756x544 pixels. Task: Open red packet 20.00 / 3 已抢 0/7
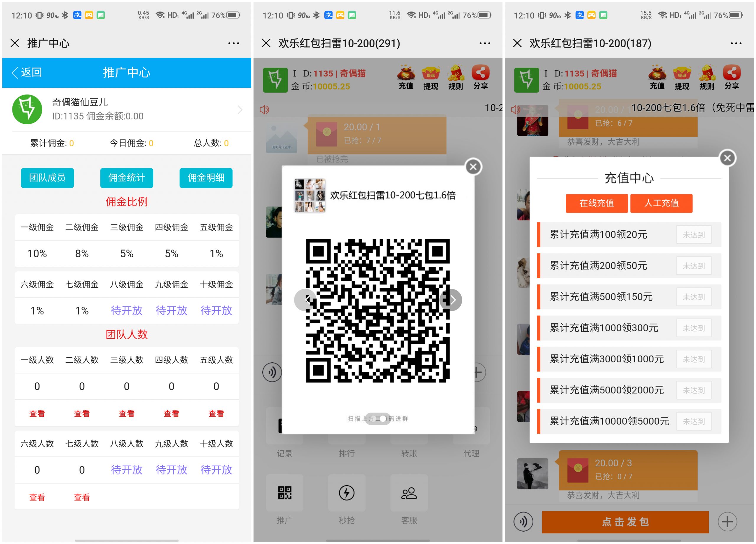tap(628, 470)
